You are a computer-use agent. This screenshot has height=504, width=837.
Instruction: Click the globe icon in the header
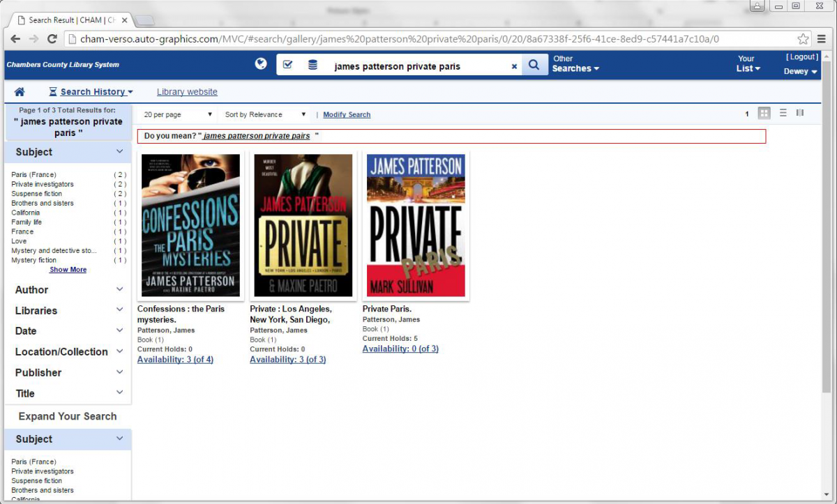pos(262,65)
